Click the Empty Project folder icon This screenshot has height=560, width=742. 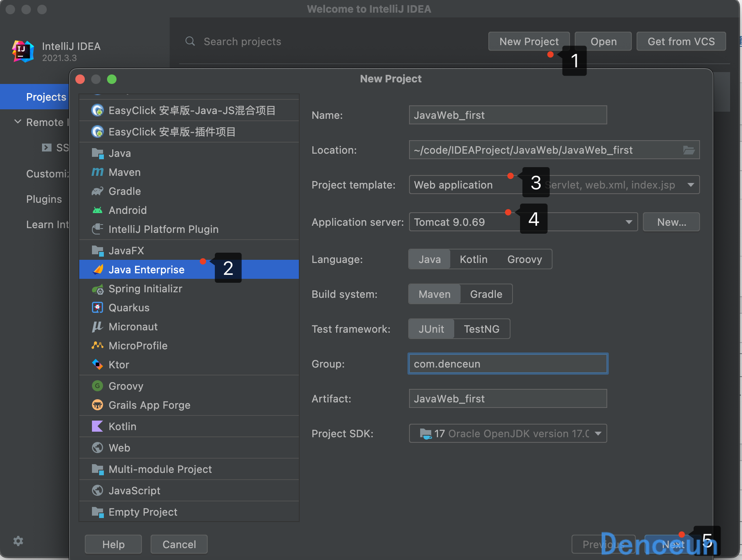click(98, 512)
